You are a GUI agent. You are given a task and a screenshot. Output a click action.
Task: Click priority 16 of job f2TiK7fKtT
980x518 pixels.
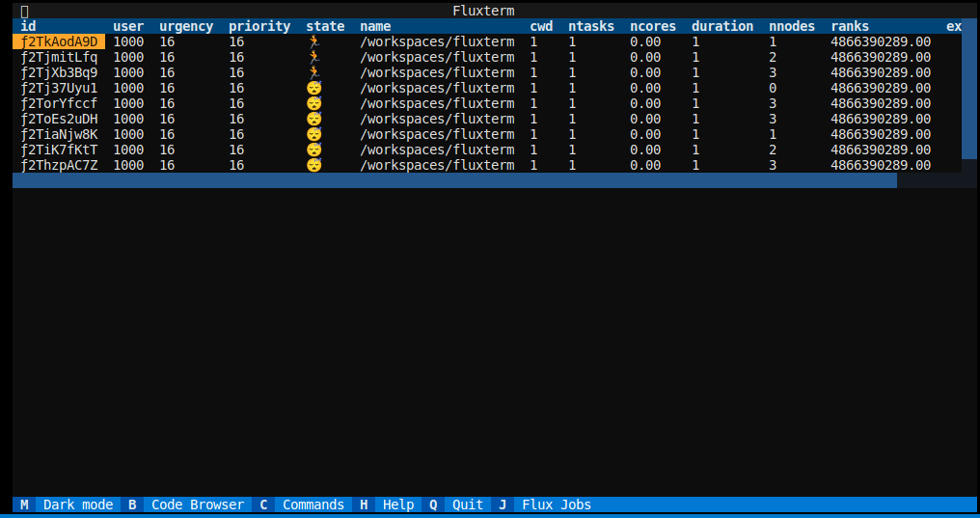(x=236, y=150)
